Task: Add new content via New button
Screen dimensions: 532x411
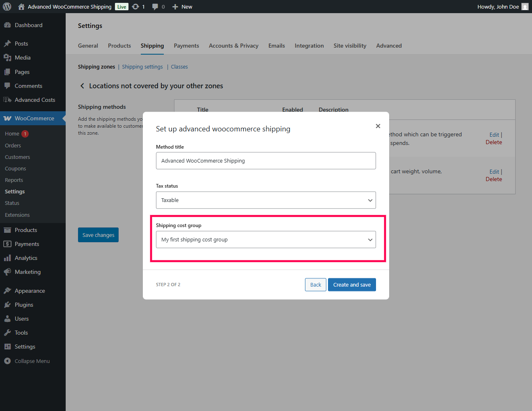Action: pyautogui.click(x=183, y=7)
